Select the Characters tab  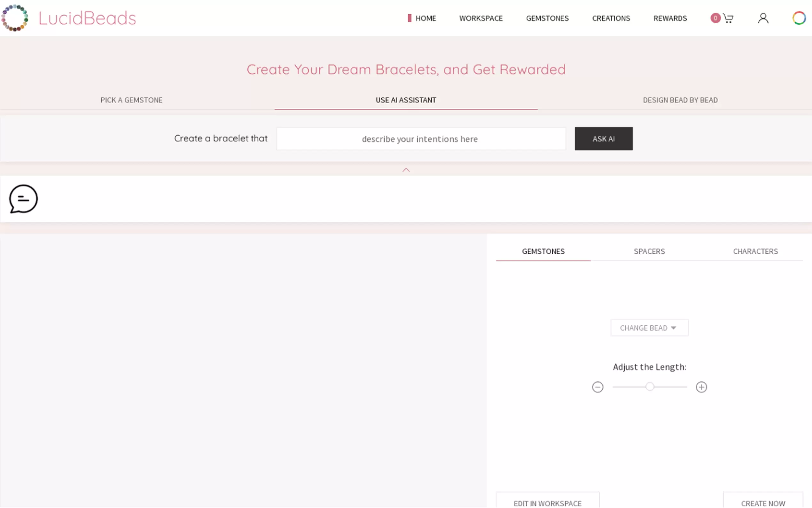(x=755, y=251)
